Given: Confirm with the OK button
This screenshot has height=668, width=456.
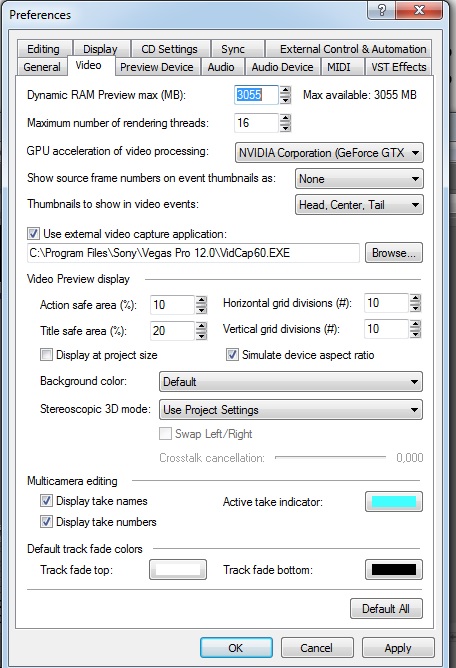Looking at the screenshot, I should (236, 648).
